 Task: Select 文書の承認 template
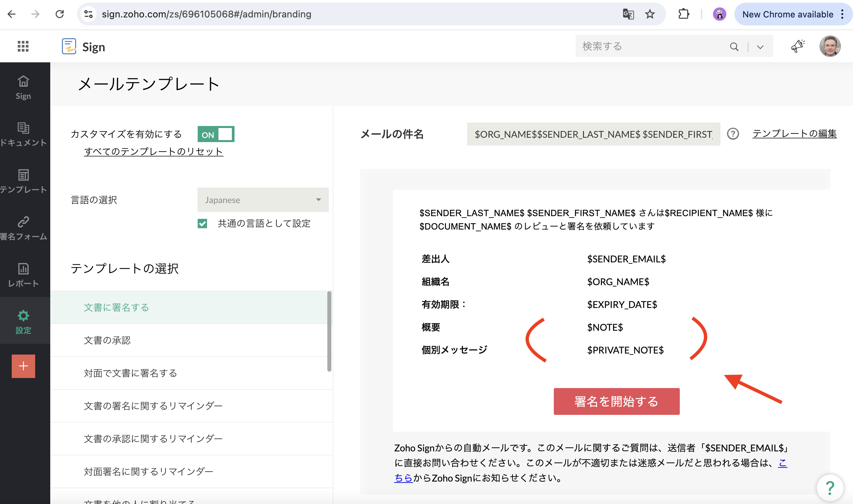point(107,340)
